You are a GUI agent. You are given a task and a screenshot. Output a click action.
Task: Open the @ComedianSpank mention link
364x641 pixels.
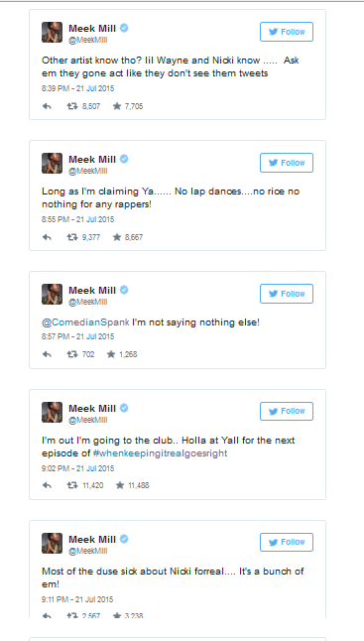pos(85,322)
